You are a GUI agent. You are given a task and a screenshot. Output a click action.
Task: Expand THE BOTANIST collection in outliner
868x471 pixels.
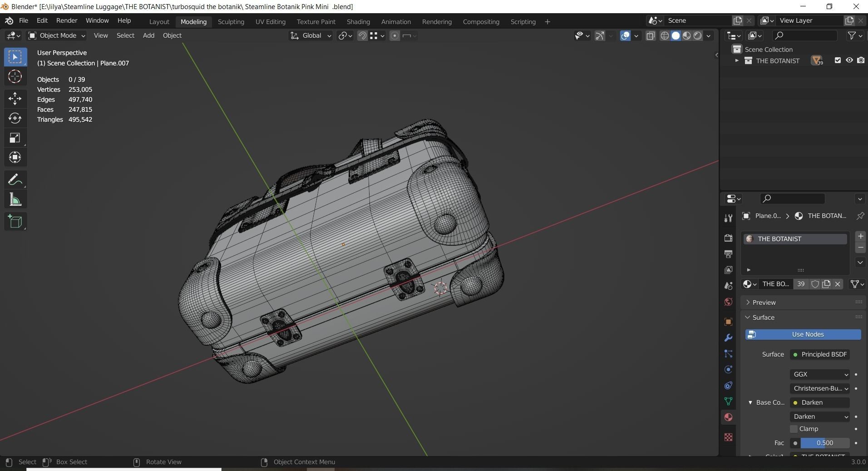(736, 60)
